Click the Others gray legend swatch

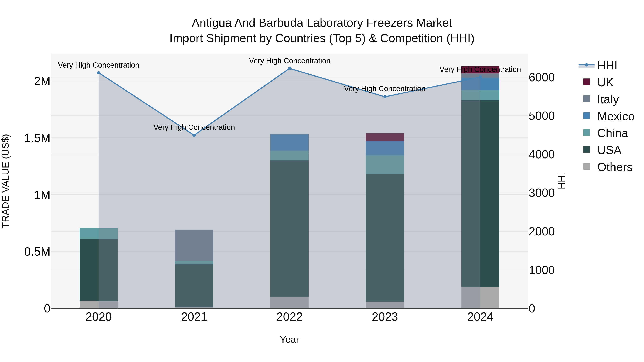pos(586,167)
